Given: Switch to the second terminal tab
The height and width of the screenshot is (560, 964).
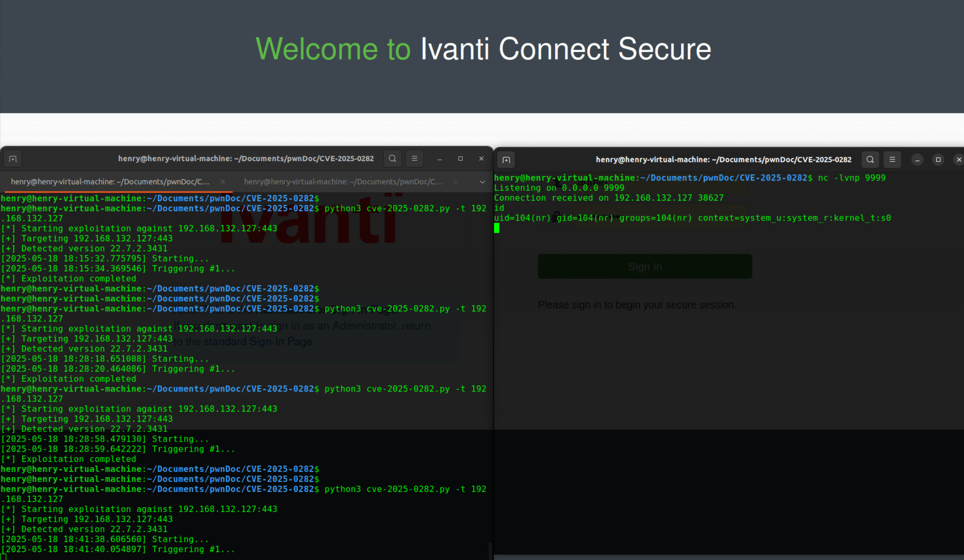Looking at the screenshot, I should [343, 182].
